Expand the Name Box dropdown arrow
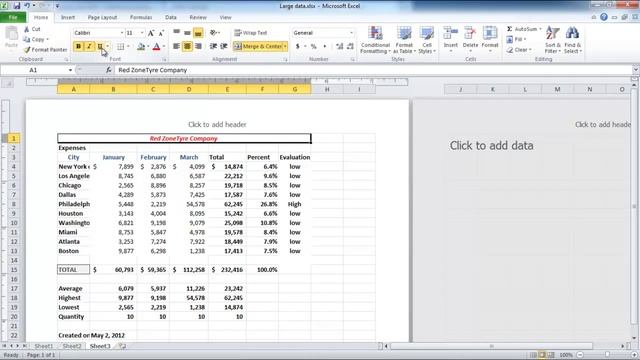 tap(70, 70)
